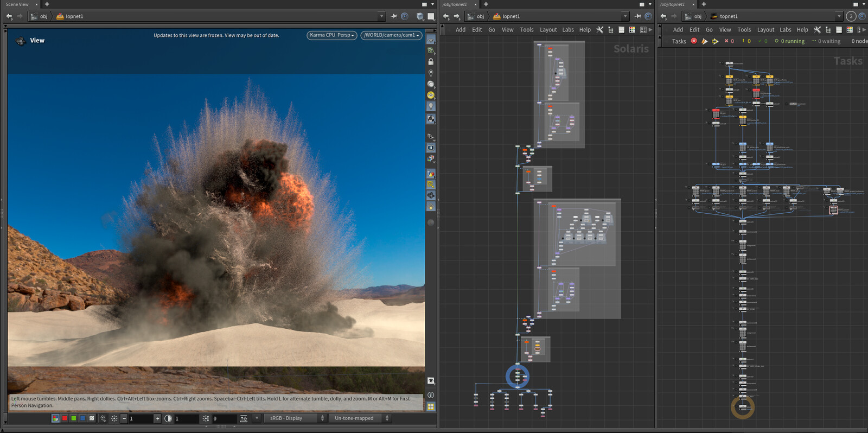Open the topnet1 pane options arrow
The height and width of the screenshot is (433, 868).
click(864, 4)
